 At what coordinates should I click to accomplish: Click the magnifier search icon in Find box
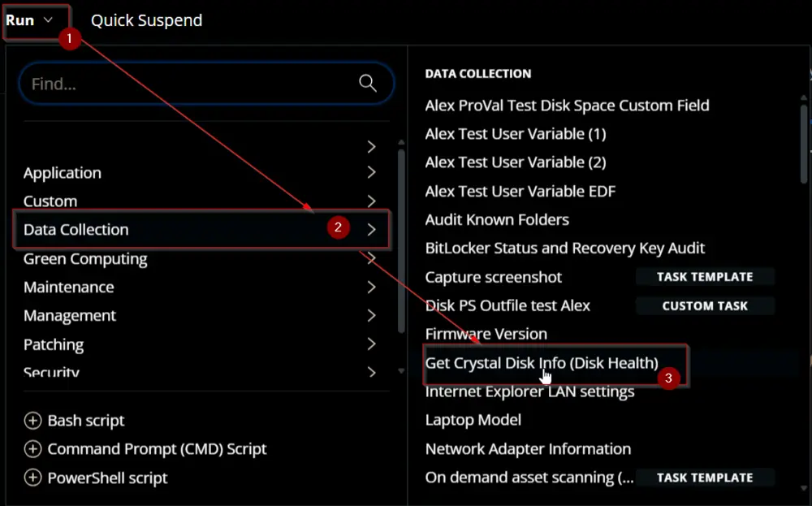(368, 84)
